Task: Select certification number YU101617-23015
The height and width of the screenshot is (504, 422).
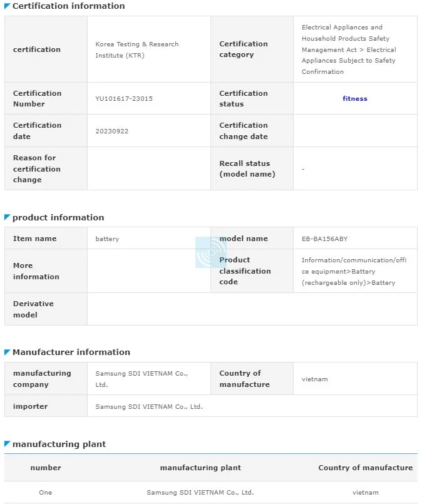Action: tap(124, 99)
